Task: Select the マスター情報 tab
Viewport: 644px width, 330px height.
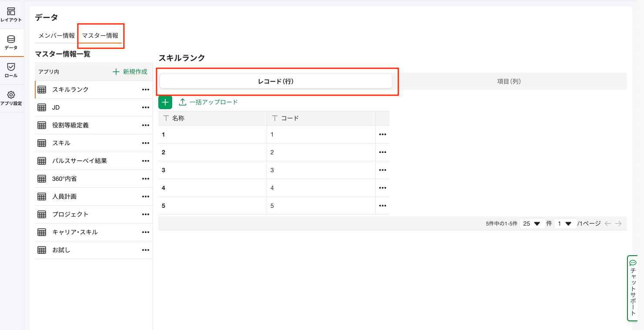Action: [100, 36]
